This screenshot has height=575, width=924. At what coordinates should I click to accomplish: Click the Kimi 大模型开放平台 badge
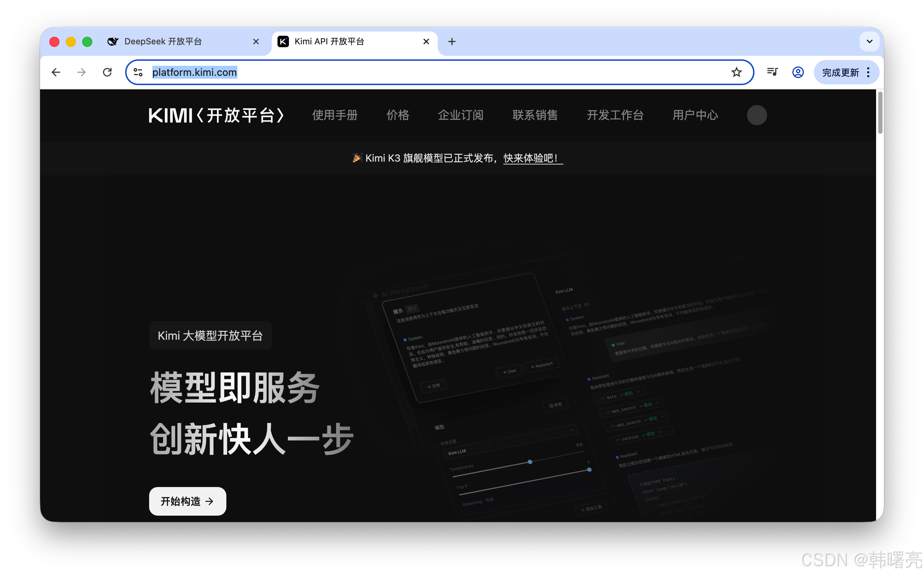pyautogui.click(x=210, y=335)
